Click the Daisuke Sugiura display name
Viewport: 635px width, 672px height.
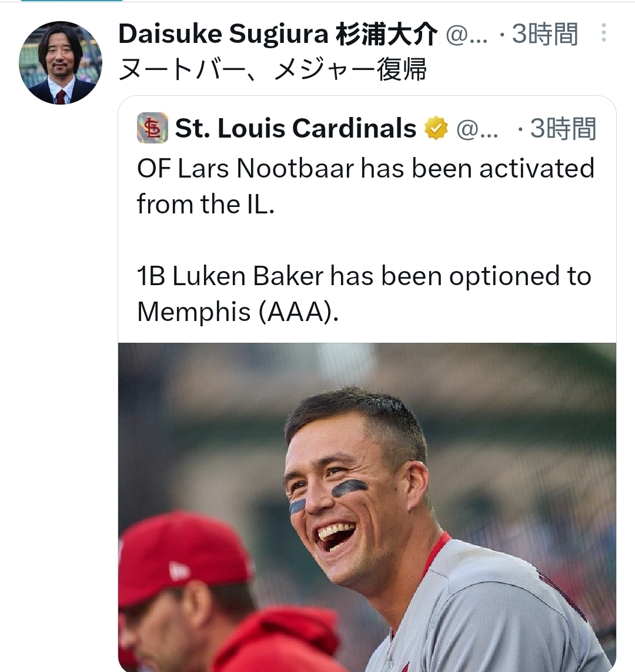(x=223, y=35)
